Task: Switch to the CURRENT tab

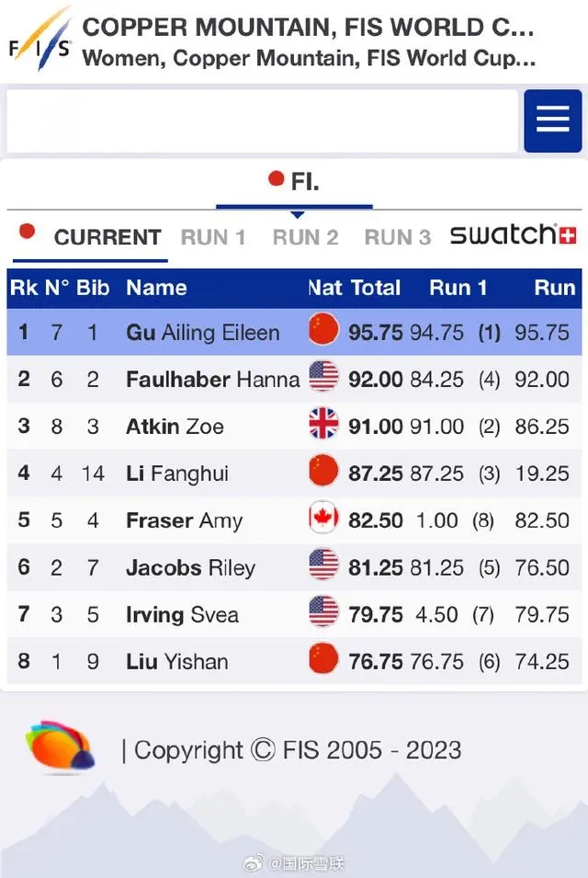Action: pos(107,237)
